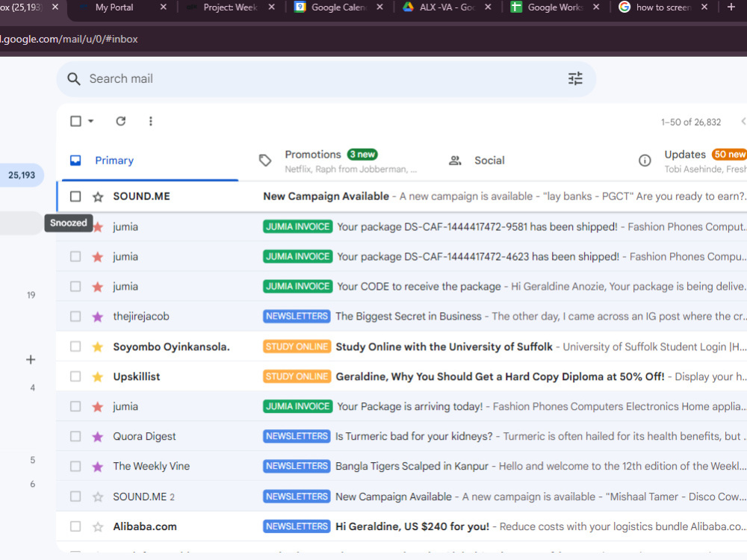Switch to the Promotions tab
Viewport: 747px width, 560px height.
(x=340, y=161)
